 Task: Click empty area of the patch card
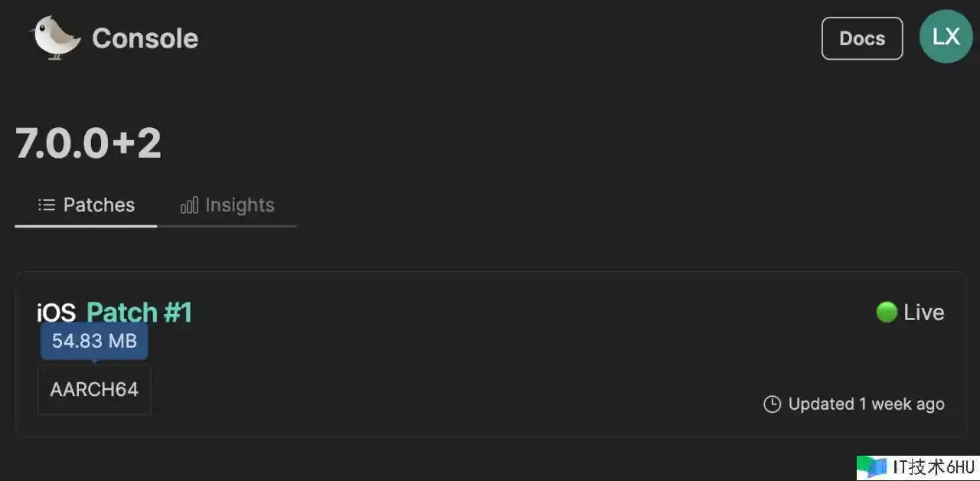click(x=490, y=360)
